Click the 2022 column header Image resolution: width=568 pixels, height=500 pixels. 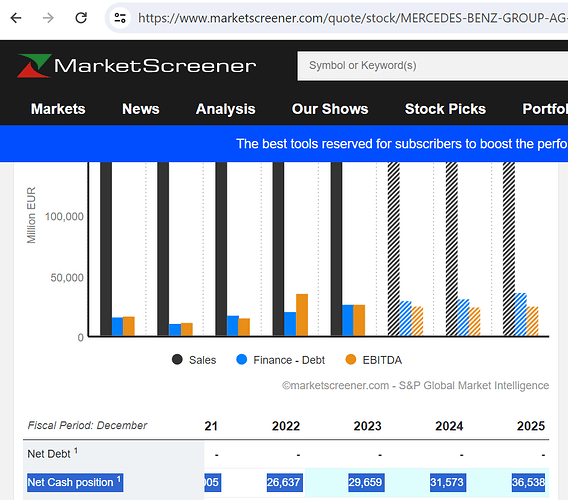(286, 426)
